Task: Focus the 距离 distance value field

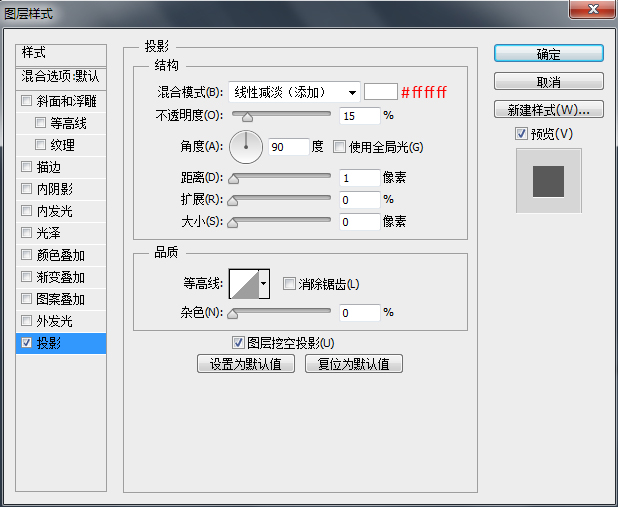Action: pos(360,178)
